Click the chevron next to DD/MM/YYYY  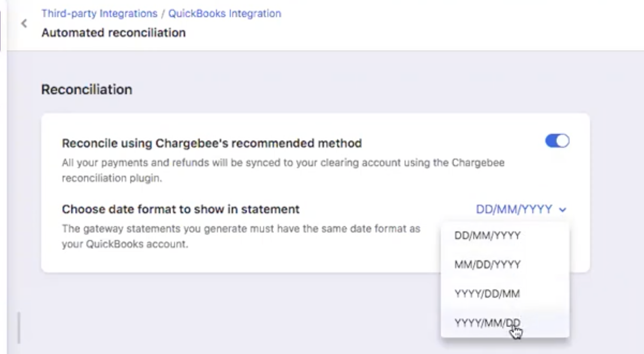tap(563, 210)
